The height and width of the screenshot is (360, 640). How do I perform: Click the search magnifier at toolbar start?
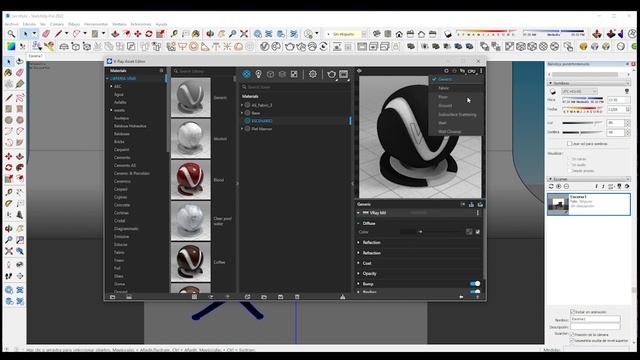pos(11,34)
